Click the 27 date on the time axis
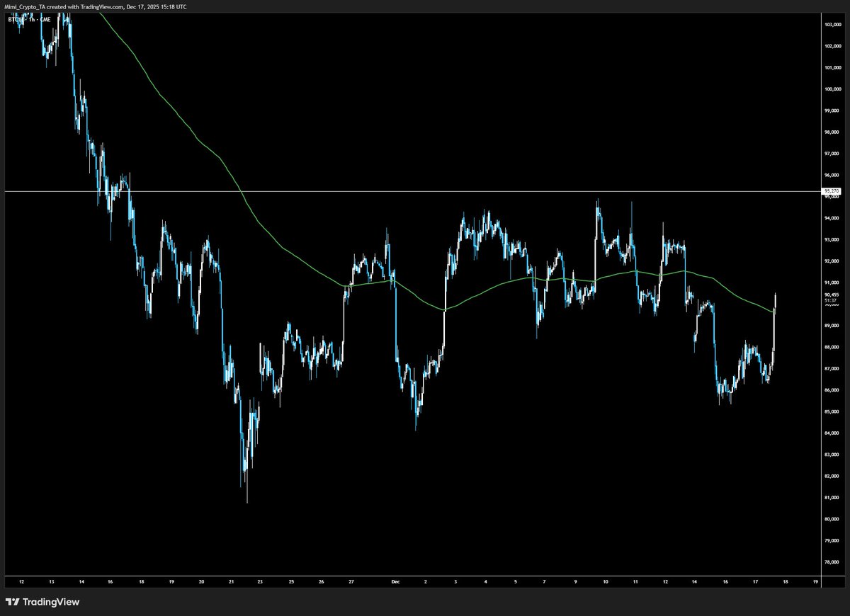The width and height of the screenshot is (850, 616). coord(351,581)
